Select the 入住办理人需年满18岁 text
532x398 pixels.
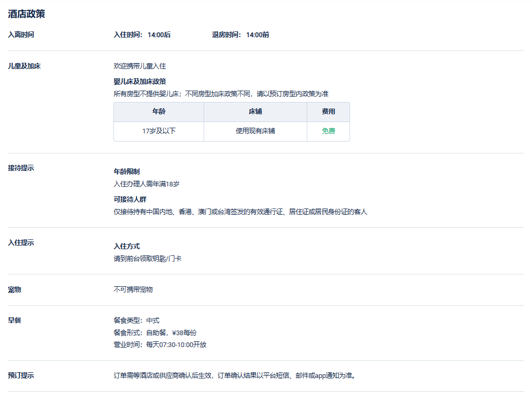146,184
